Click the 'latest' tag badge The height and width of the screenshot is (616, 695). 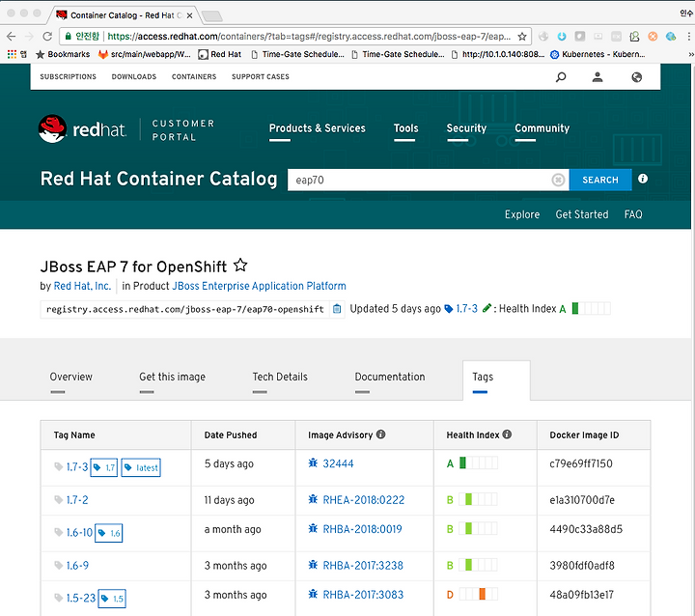(x=141, y=467)
